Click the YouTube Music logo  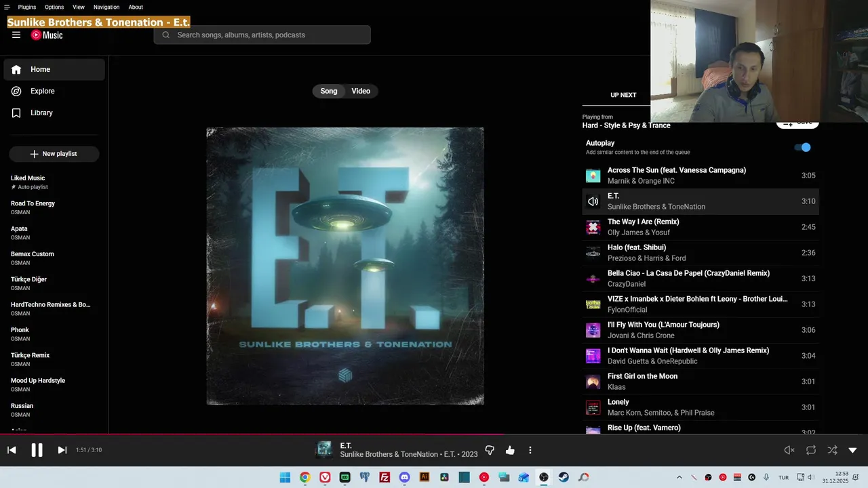point(47,35)
